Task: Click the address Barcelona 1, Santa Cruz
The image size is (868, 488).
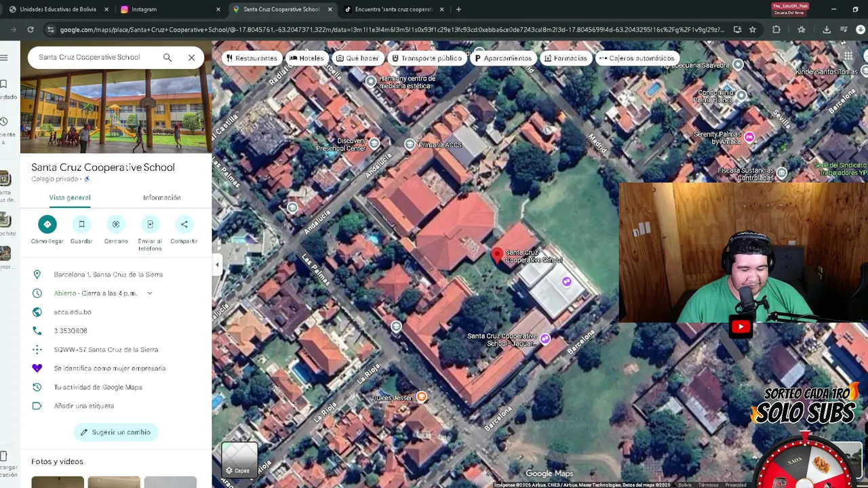Action: coord(108,274)
